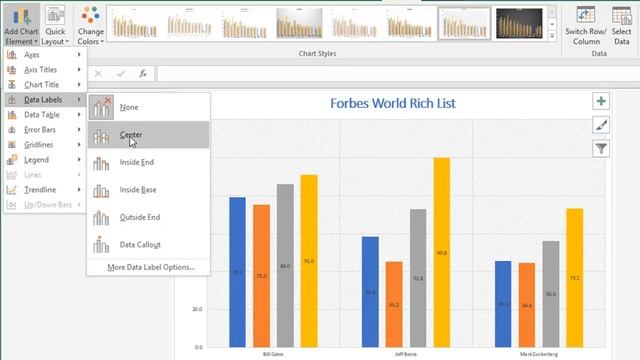This screenshot has height=360, width=640.
Task: Expand the Chart Styles gallery with More arrow
Action: 552,36
